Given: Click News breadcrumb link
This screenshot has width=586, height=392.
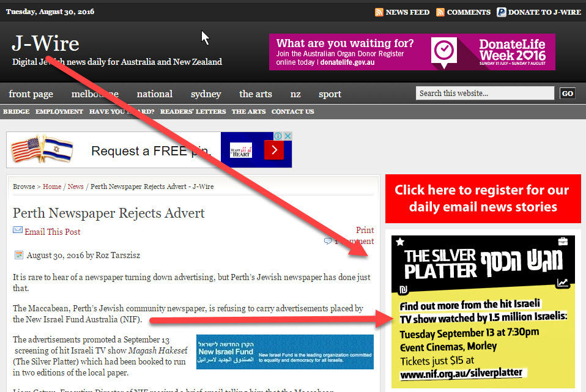Looking at the screenshot, I should coord(75,187).
